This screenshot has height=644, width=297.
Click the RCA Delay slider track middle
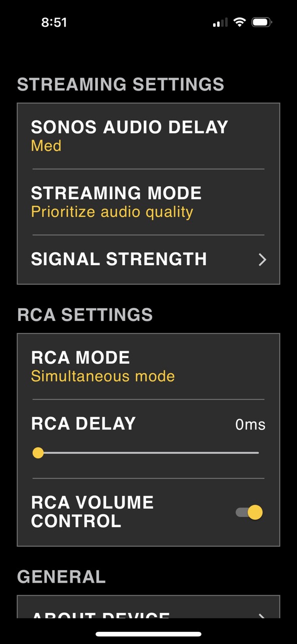coord(148,453)
